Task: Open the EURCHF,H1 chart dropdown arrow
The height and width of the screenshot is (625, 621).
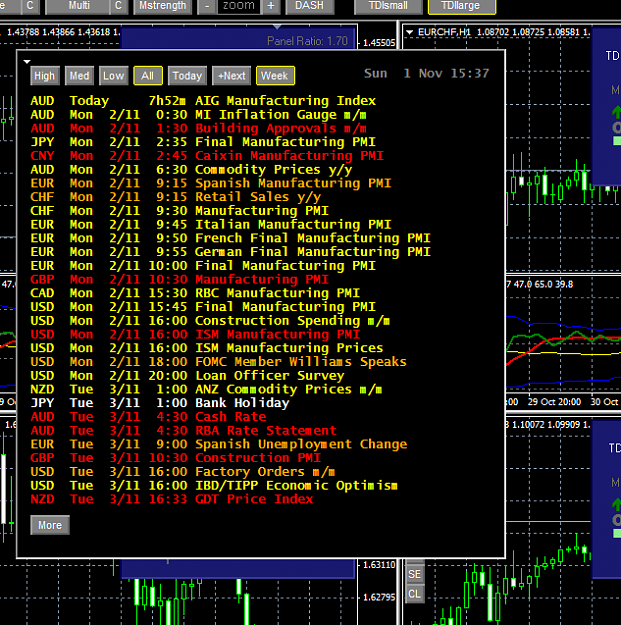Action: [409, 32]
